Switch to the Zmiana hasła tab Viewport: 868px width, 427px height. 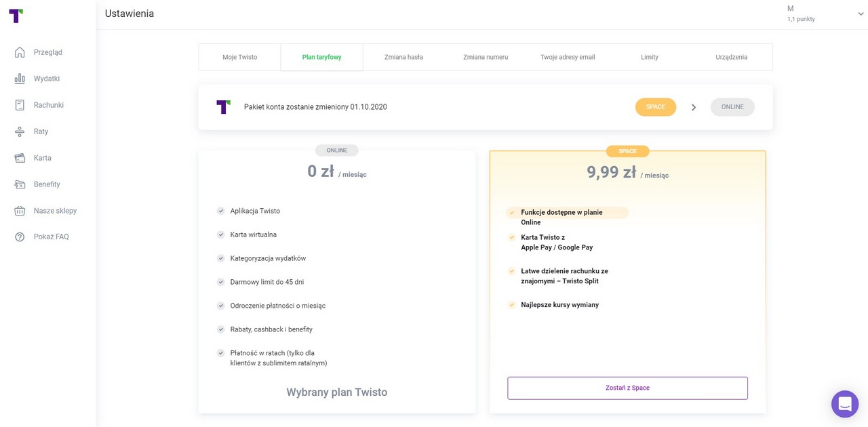pyautogui.click(x=403, y=57)
